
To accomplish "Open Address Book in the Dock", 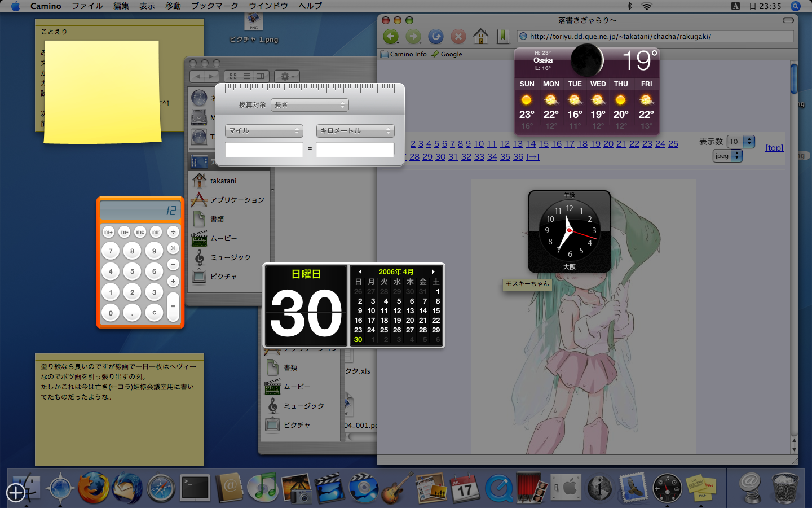I will [229, 488].
